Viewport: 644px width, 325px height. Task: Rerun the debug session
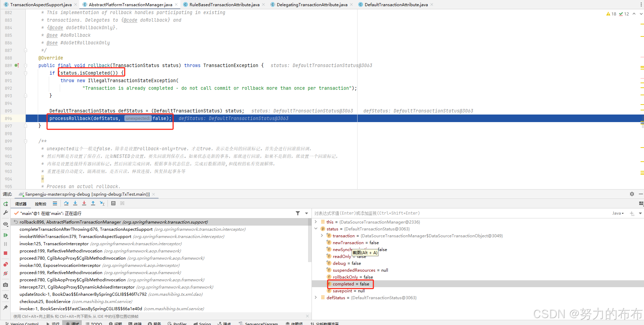(x=5, y=204)
